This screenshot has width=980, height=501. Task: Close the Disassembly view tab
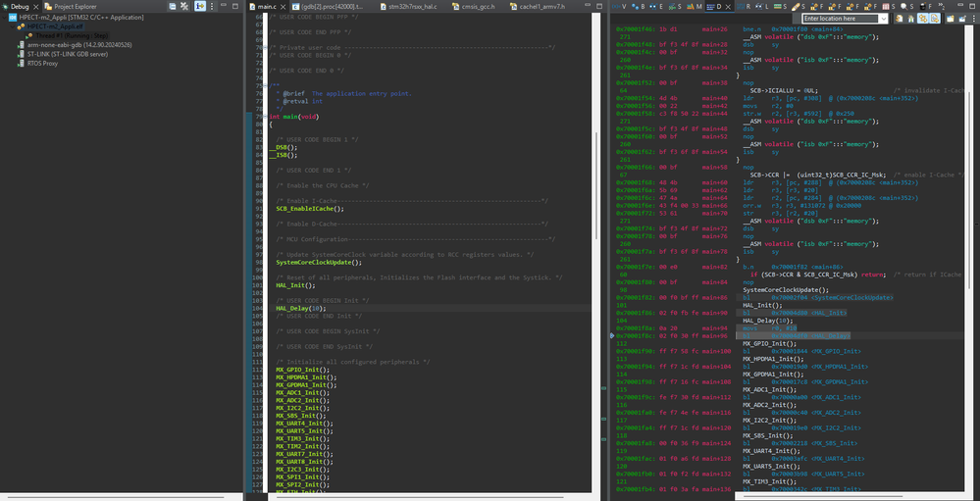728,7
